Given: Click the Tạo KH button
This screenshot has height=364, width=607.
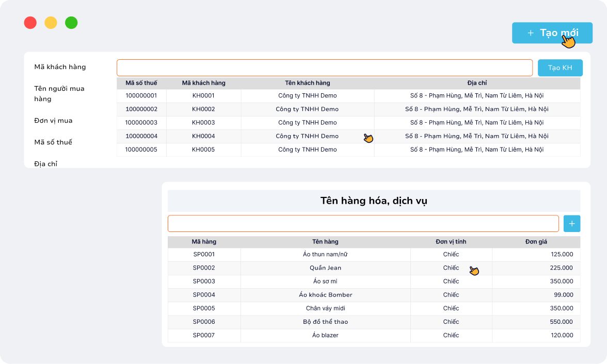Looking at the screenshot, I should point(560,68).
